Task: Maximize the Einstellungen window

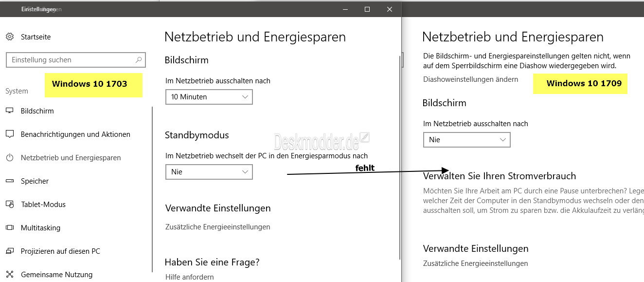Action: [367, 9]
